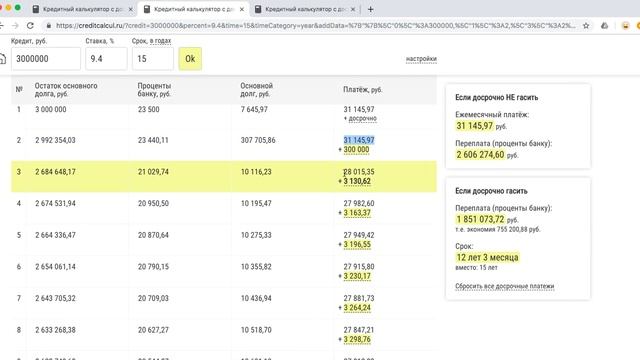
Task: Switch to the third Кредитный калькулятор tab
Action: click(x=304, y=9)
